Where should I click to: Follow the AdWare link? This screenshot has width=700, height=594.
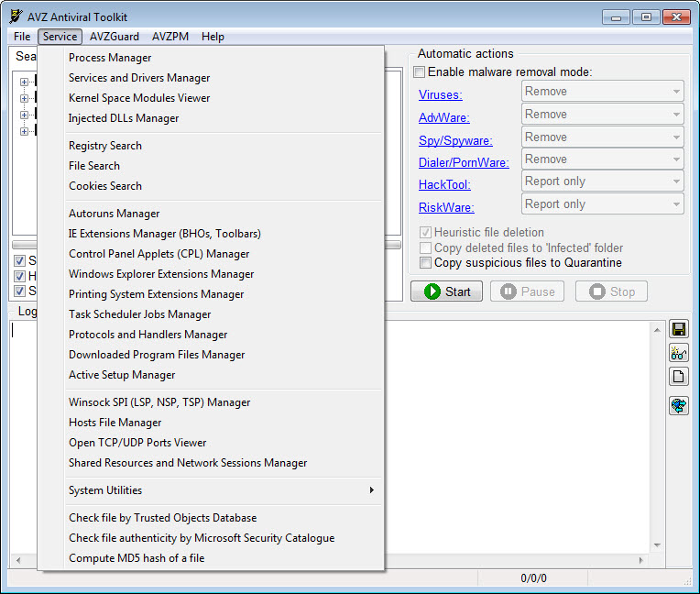coord(443,117)
